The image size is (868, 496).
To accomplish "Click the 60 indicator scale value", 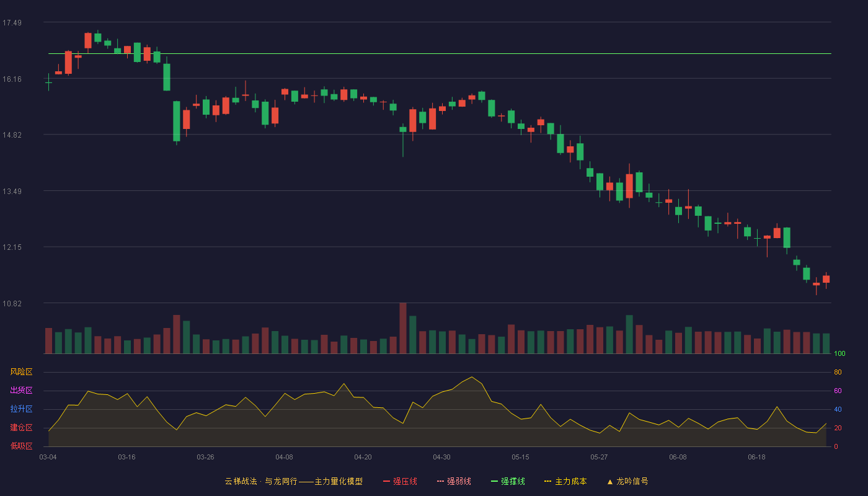I will pyautogui.click(x=838, y=391).
